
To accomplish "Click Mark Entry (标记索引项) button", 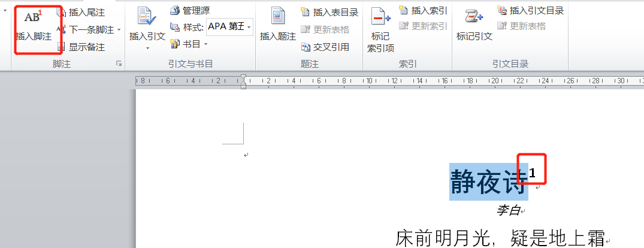I will pos(380,30).
